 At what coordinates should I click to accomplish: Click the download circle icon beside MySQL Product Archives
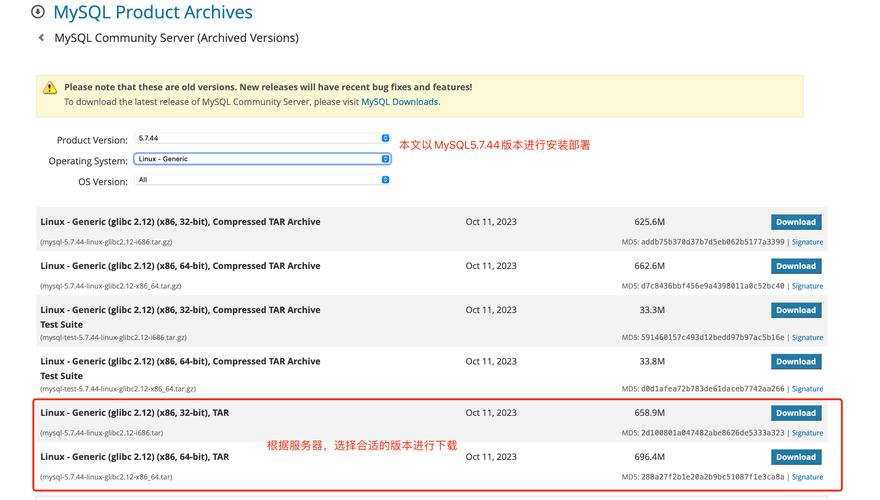tap(38, 12)
